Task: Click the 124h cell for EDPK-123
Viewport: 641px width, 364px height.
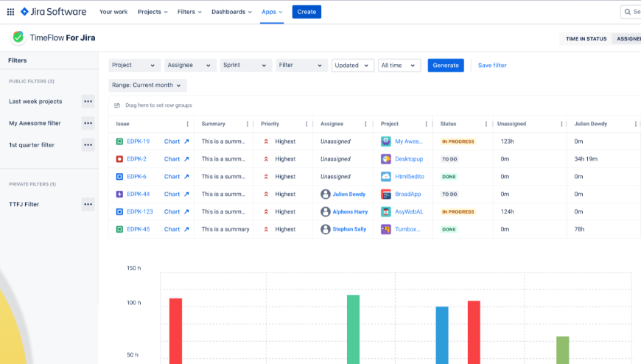Action: [508, 212]
